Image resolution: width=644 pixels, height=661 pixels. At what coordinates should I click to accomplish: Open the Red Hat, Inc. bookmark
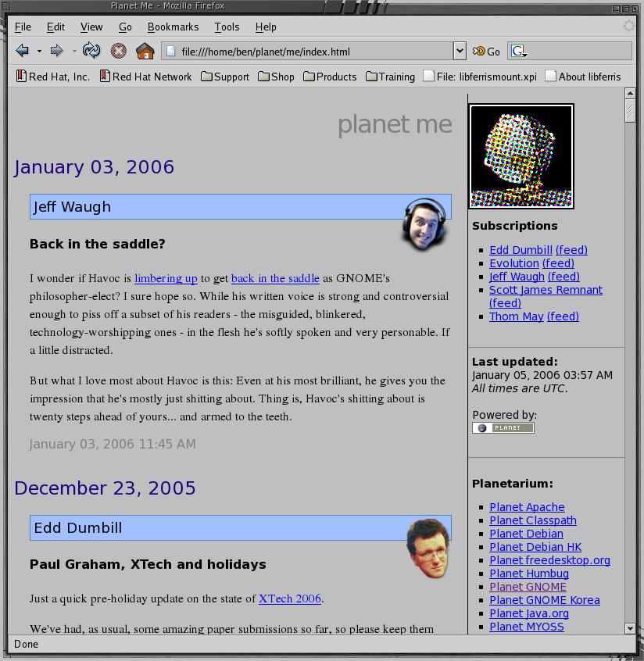coord(52,77)
